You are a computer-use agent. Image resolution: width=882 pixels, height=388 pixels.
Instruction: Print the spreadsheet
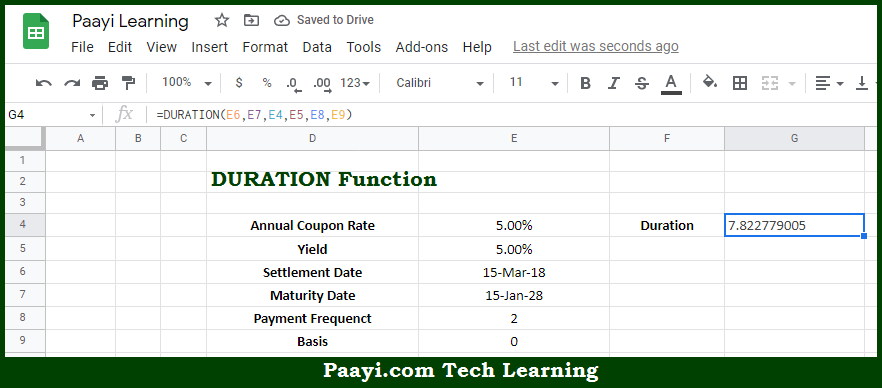click(100, 83)
